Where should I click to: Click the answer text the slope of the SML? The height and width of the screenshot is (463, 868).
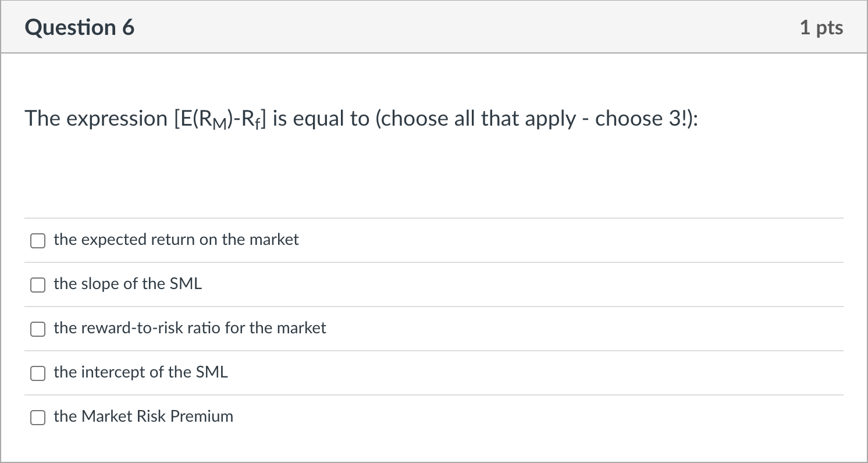pyautogui.click(x=127, y=284)
